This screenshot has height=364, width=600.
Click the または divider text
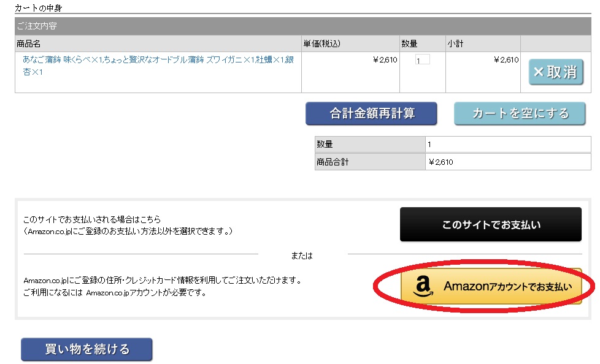(302, 256)
